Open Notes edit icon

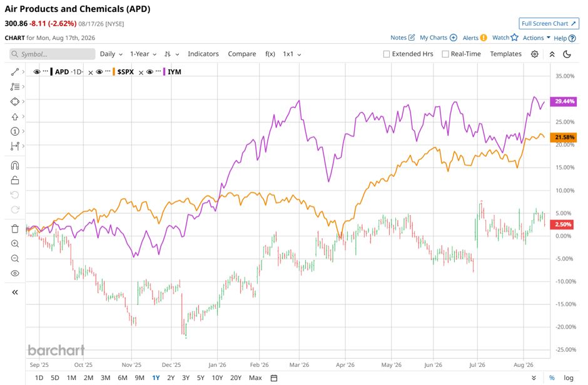[412, 37]
